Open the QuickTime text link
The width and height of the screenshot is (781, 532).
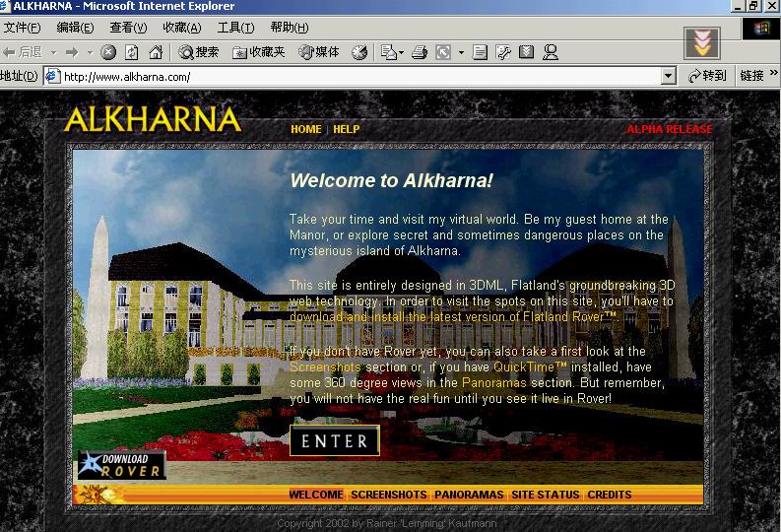click(530, 367)
